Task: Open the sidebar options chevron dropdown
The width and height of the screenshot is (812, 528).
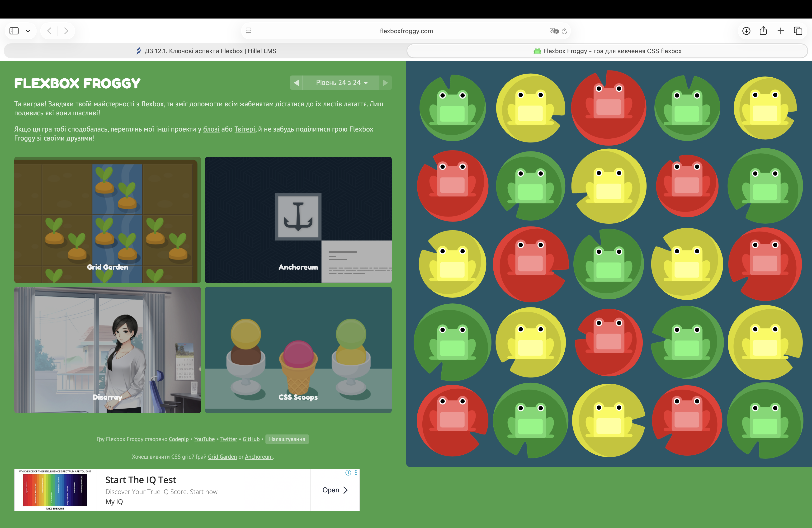Action: [x=28, y=31]
